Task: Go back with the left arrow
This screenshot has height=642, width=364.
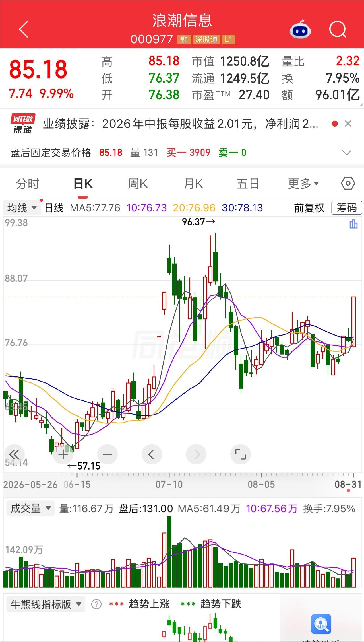Action: pyautogui.click(x=24, y=29)
